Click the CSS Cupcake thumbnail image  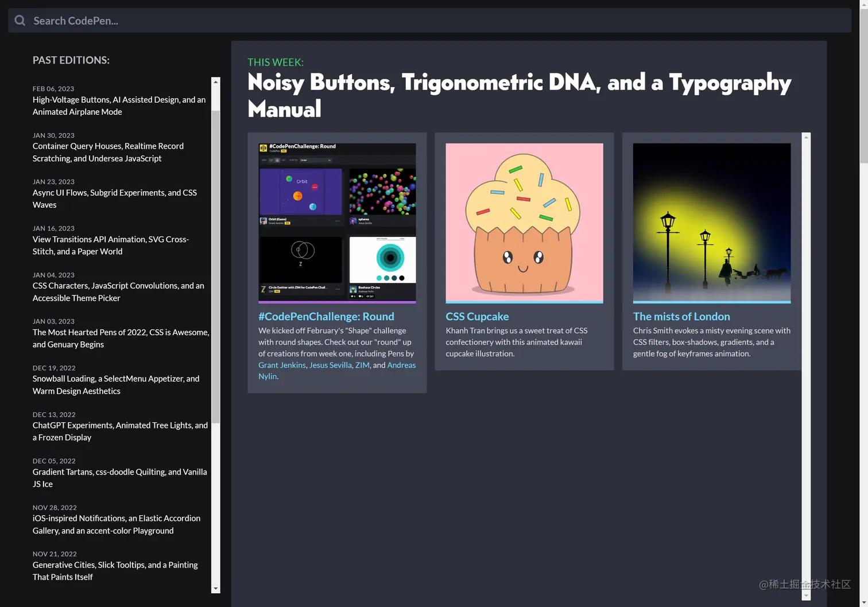point(524,223)
